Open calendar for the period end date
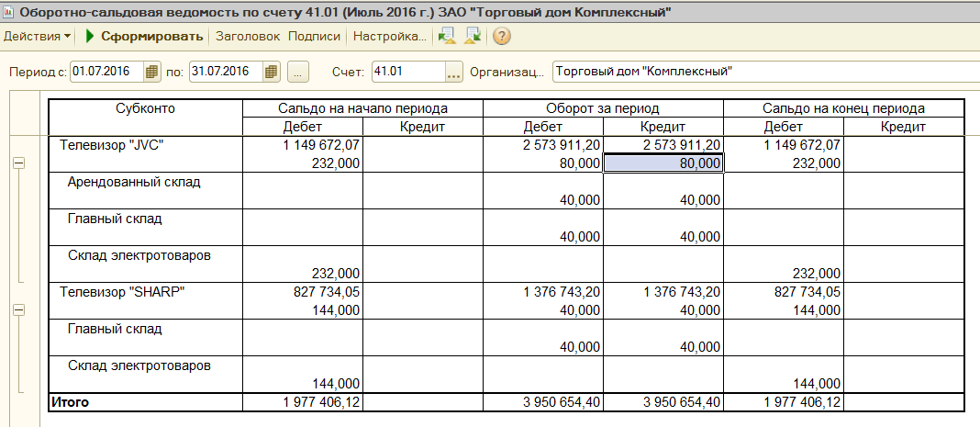Screen dimensions: 980x427 click(271, 72)
